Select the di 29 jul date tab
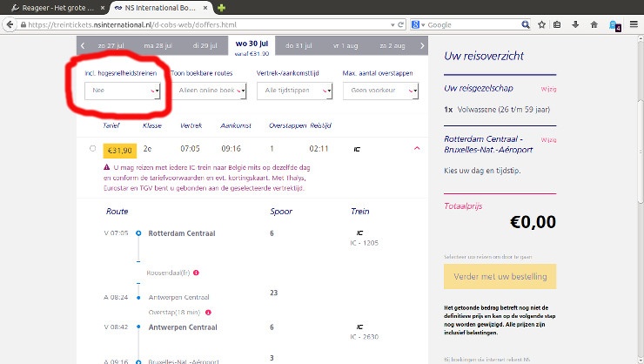Viewport: 644px width, 364px height. point(205,45)
